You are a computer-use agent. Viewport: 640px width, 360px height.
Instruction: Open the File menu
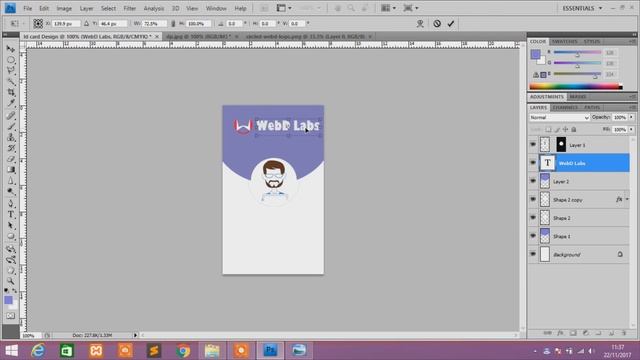27,8
